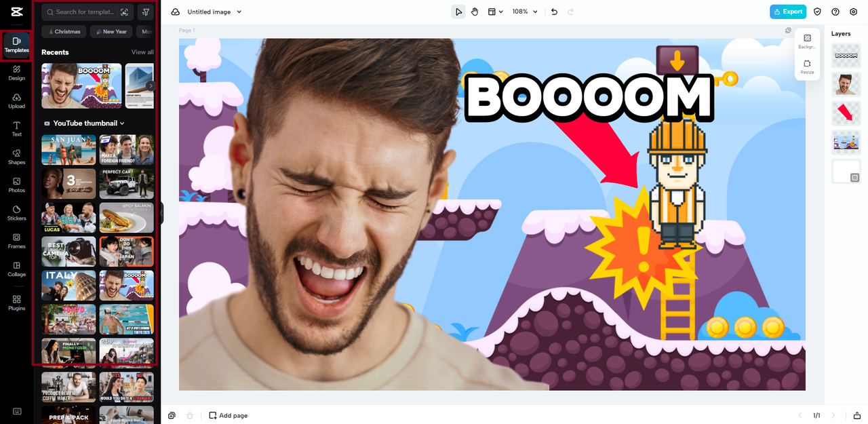This screenshot has width=868, height=424.
Task: Click the cloud save status icon
Action: click(x=176, y=12)
